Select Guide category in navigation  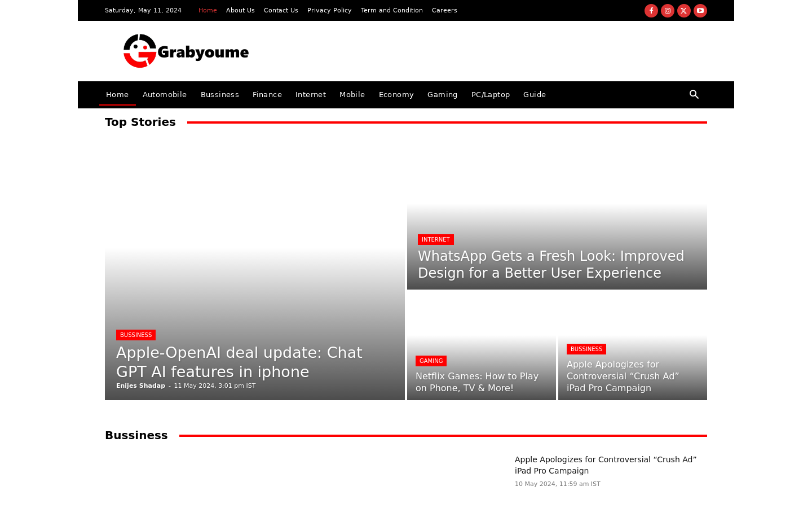[x=535, y=94]
